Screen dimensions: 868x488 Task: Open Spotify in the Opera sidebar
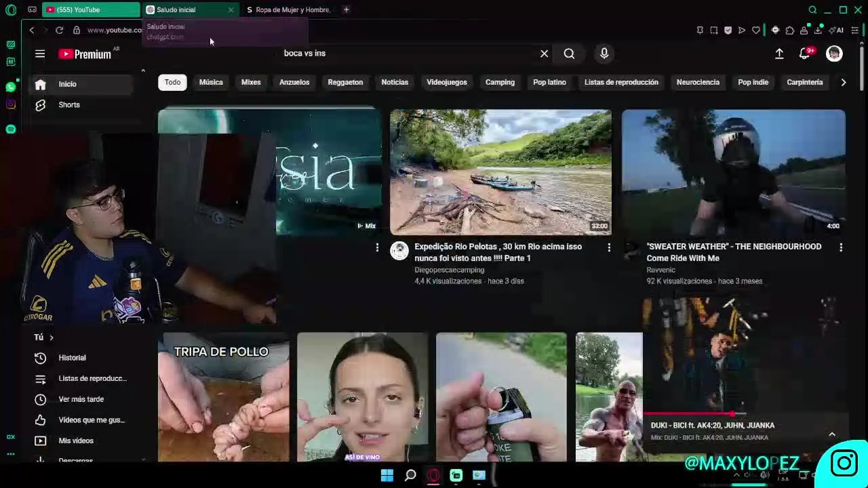tap(11, 129)
